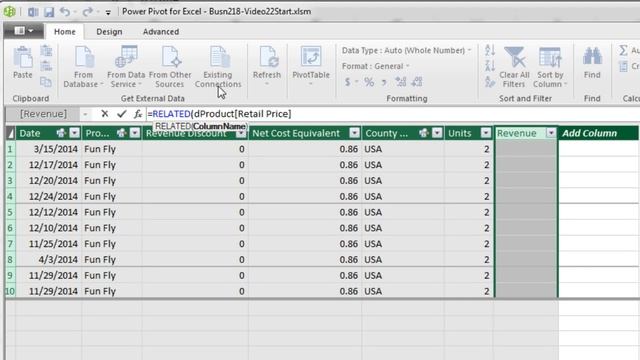Click the [Revenue] name box
This screenshot has height=360, width=640.
pos(43,114)
